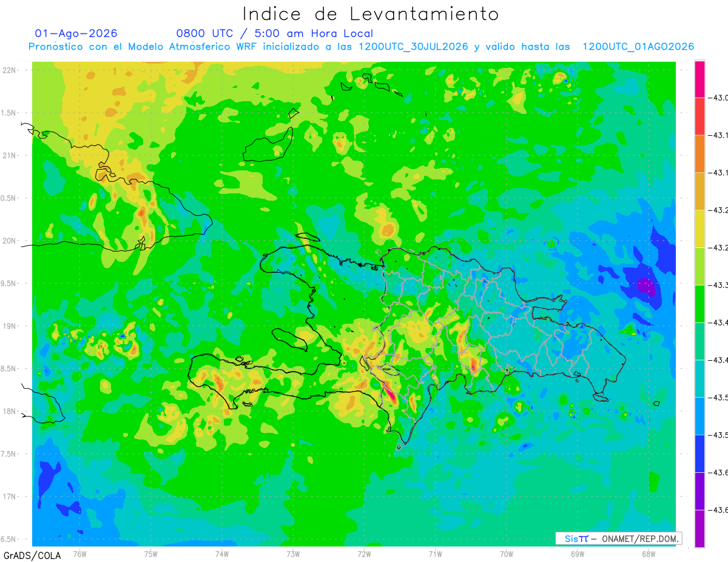
Task: Click the red swatch in the legend
Action: [x=699, y=116]
